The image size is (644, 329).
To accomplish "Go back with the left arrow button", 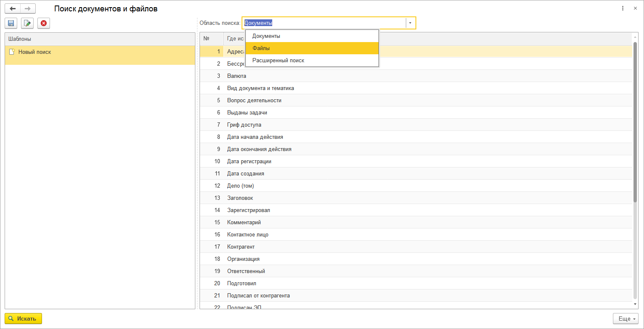I will (x=12, y=8).
